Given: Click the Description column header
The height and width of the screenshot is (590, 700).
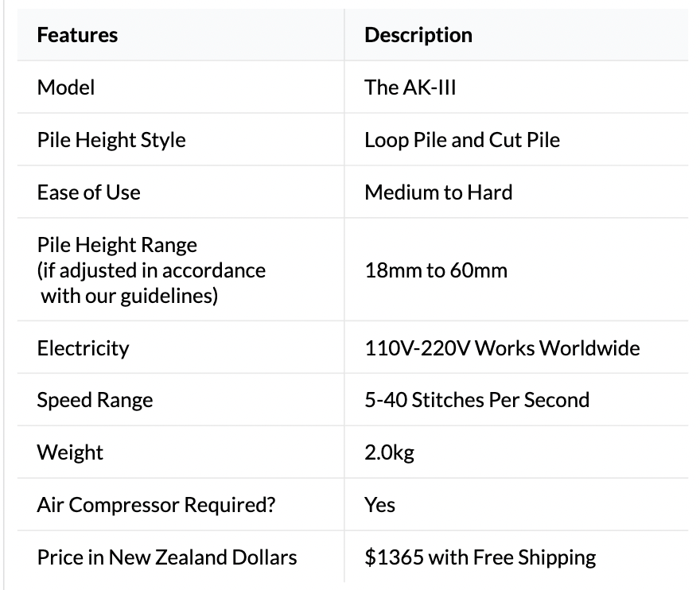Looking at the screenshot, I should pyautogui.click(x=418, y=35).
